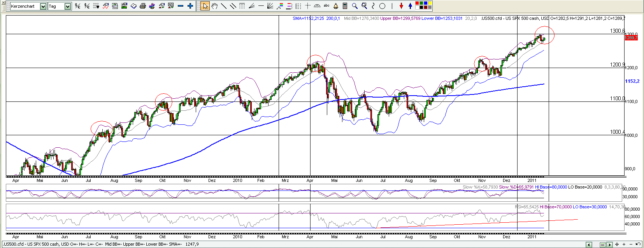Click the 1300,6 horizontal line label
Viewport: 644px width, 248px height.
[x=617, y=31]
